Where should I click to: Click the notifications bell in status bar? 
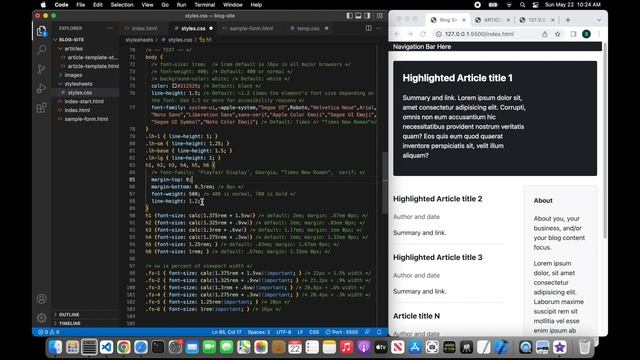click(379, 332)
